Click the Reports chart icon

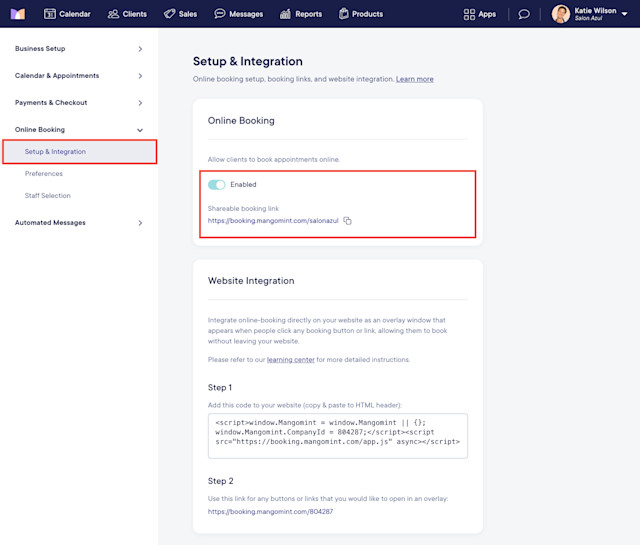(x=285, y=14)
